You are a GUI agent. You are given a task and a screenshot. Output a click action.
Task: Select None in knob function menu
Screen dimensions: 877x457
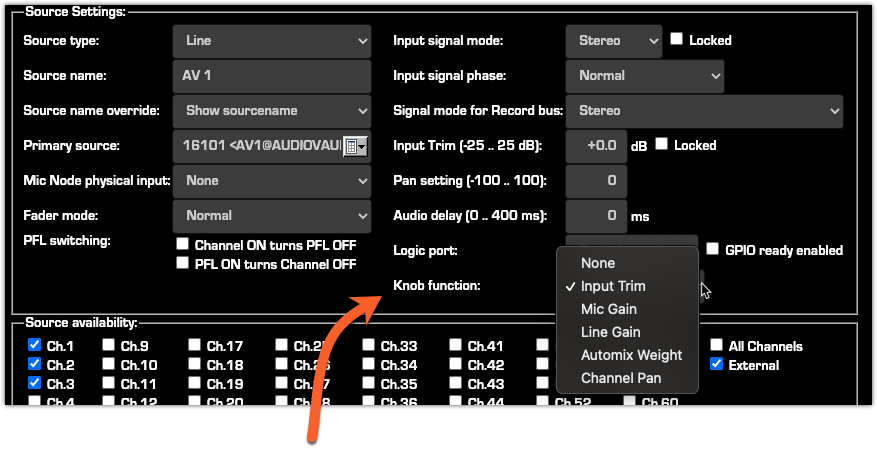598,263
